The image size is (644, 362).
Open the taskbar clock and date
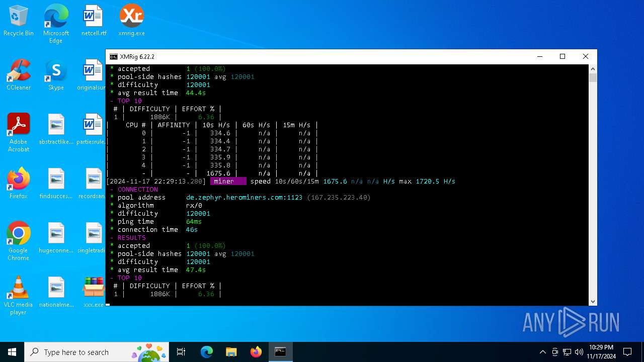tap(601, 352)
